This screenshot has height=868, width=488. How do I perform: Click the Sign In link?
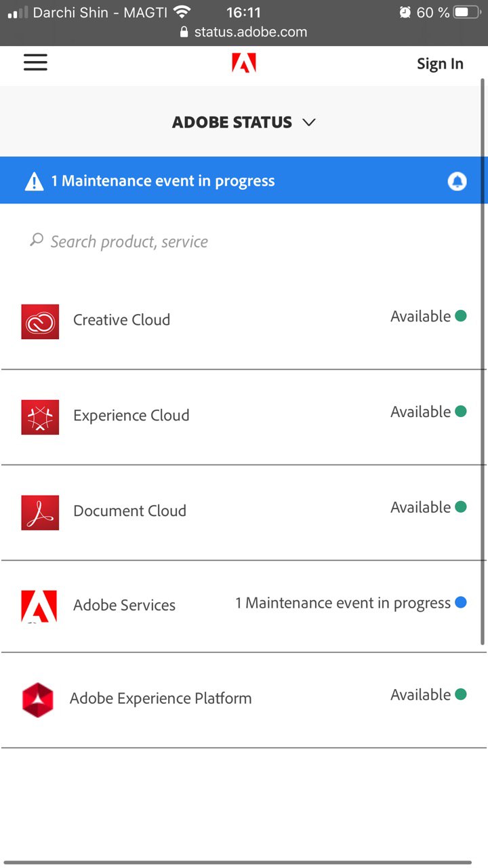440,64
